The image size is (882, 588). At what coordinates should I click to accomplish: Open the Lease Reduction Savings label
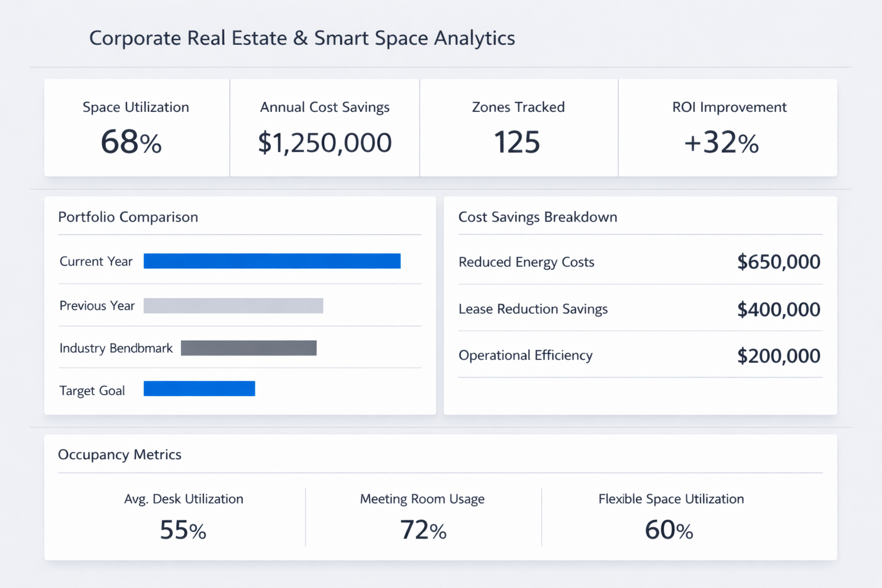[x=533, y=309]
